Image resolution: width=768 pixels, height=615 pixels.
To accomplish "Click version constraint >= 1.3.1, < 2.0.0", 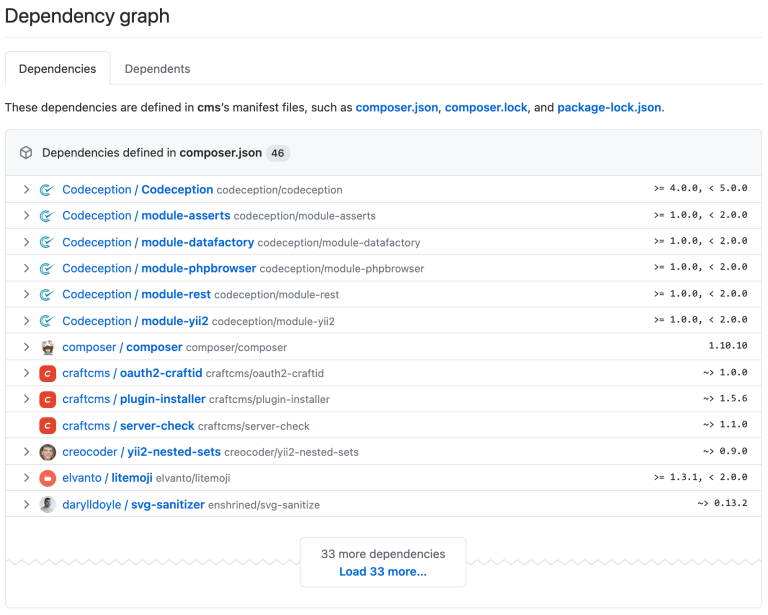I will 700,477.
